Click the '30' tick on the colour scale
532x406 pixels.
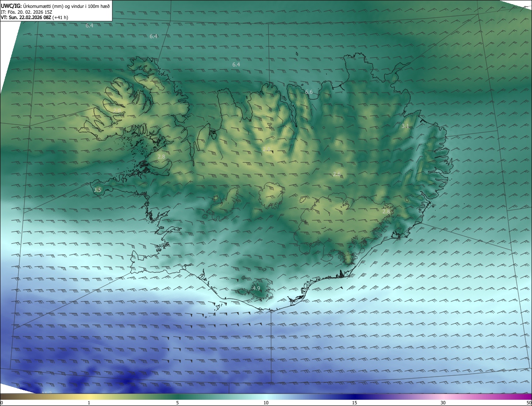[443, 403]
